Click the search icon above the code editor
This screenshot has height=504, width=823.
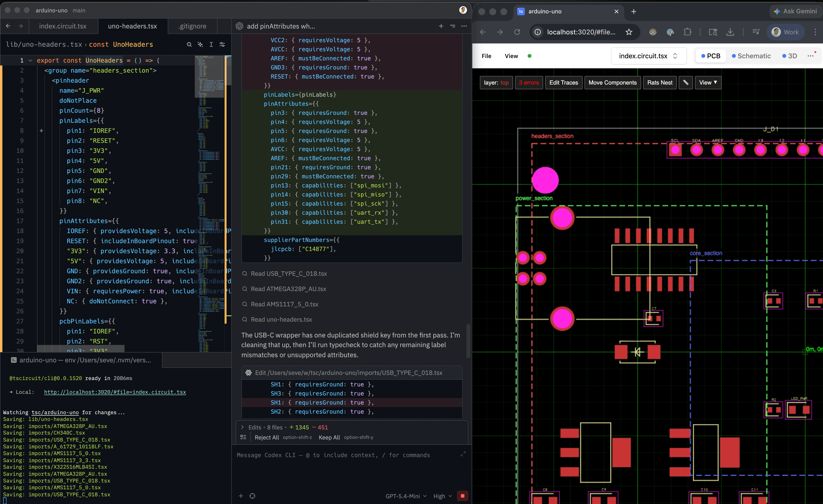pyautogui.click(x=190, y=44)
